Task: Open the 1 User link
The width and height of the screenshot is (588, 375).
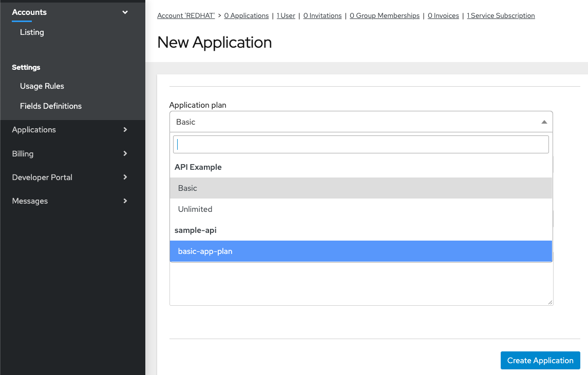Action: 286,16
